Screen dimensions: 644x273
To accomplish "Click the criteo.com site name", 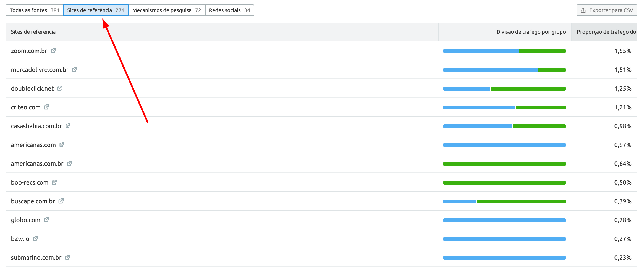I will pos(26,107).
